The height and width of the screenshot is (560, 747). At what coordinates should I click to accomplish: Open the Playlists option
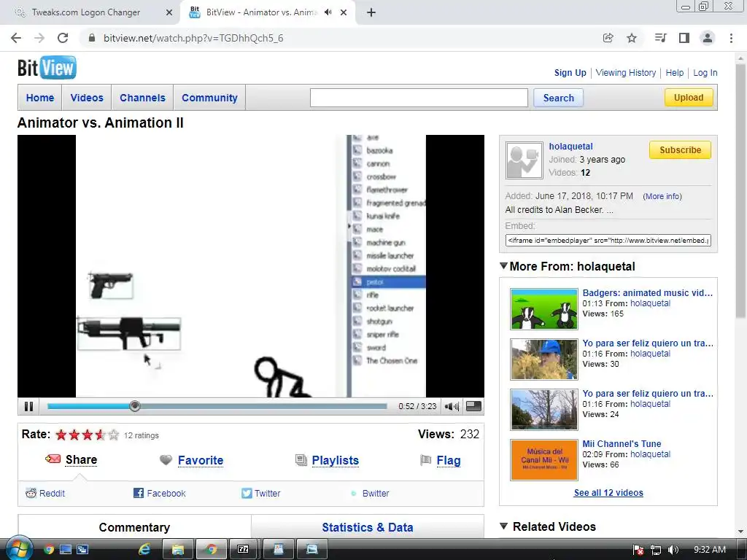(336, 461)
